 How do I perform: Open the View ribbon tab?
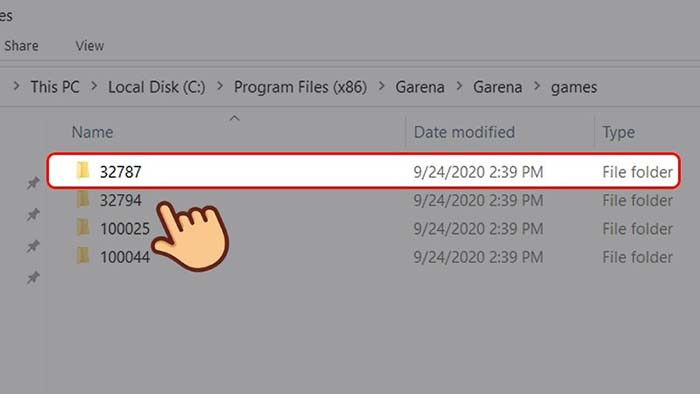pos(90,46)
